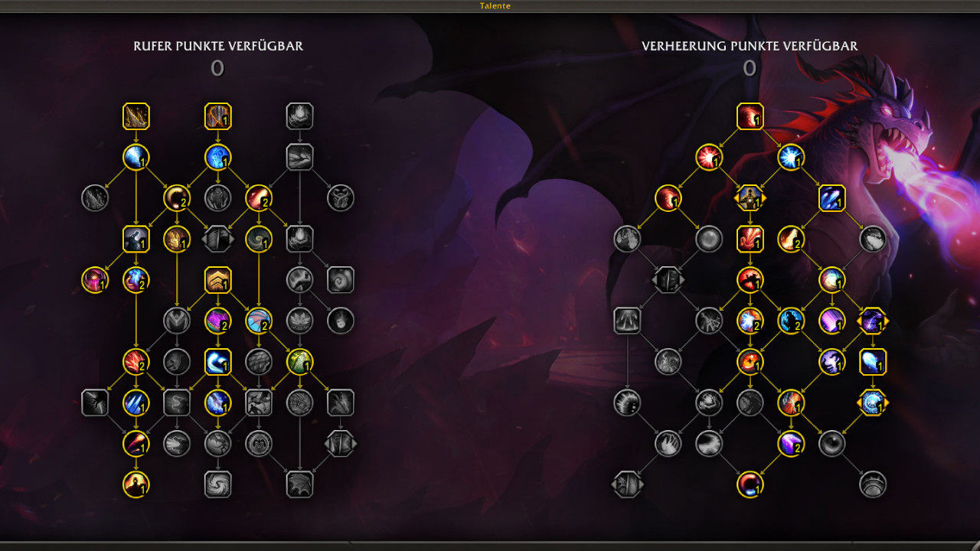
Task: Select the greyed swirl square at Rufer bottom
Action: [x=218, y=484]
